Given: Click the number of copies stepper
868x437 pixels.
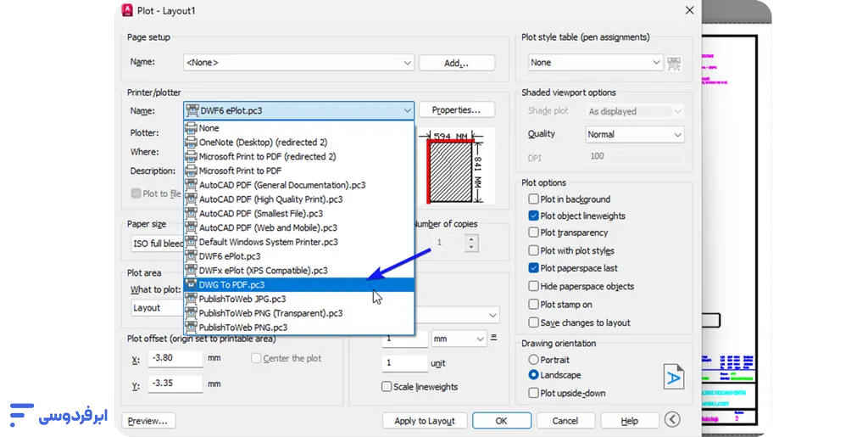Looking at the screenshot, I should pyautogui.click(x=471, y=243).
